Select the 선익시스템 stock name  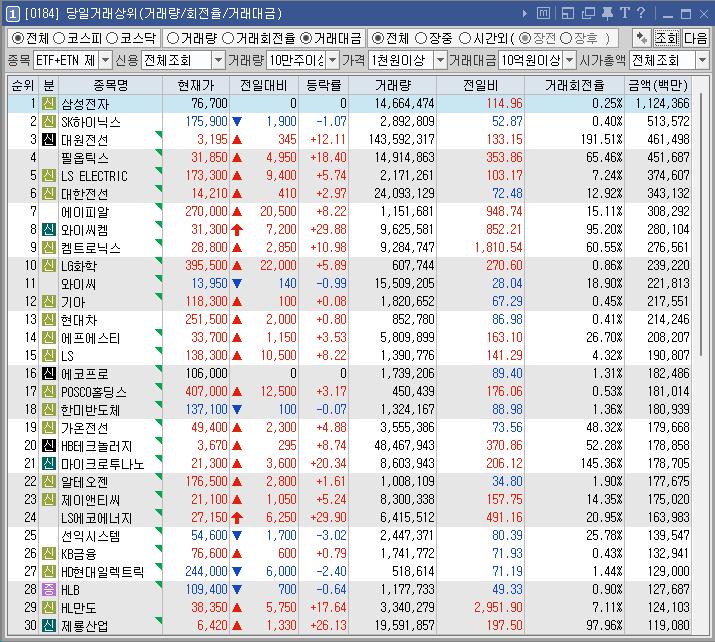tap(91, 536)
